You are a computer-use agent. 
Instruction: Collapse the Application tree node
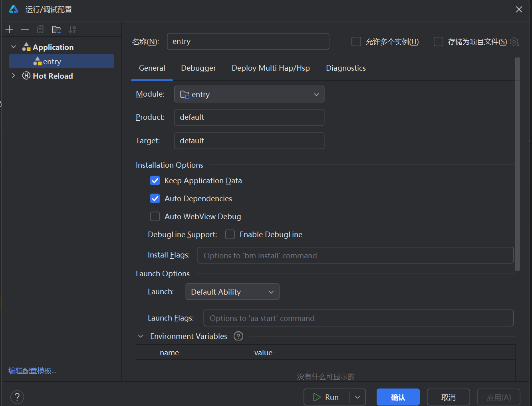point(14,47)
